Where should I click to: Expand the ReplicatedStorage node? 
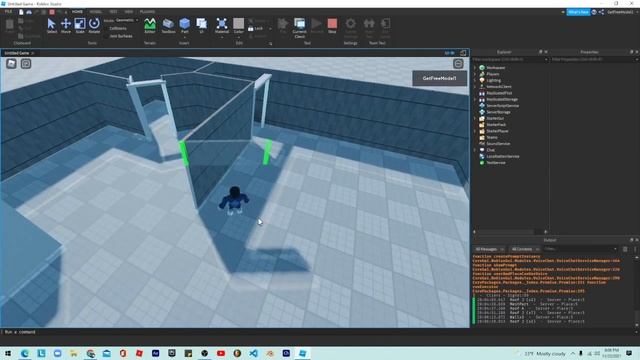coord(475,99)
